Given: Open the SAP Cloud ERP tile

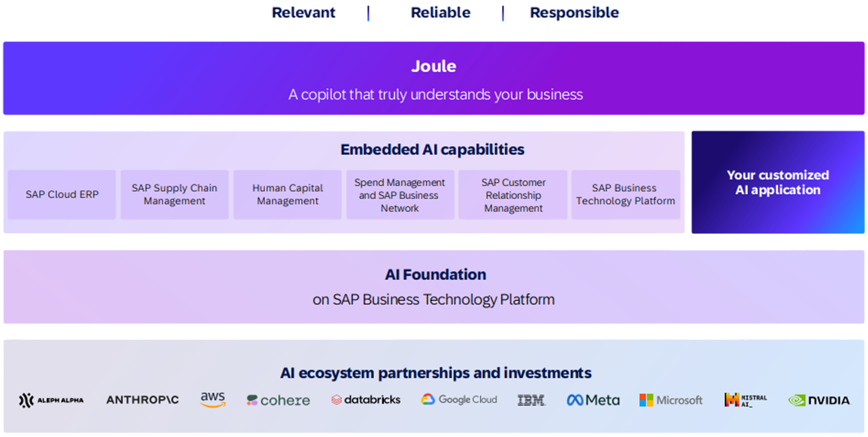Looking at the screenshot, I should click(x=62, y=195).
